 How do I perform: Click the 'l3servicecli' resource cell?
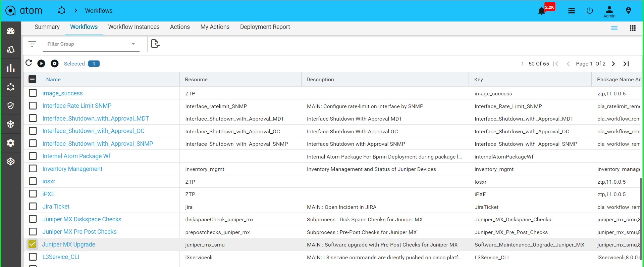199,258
